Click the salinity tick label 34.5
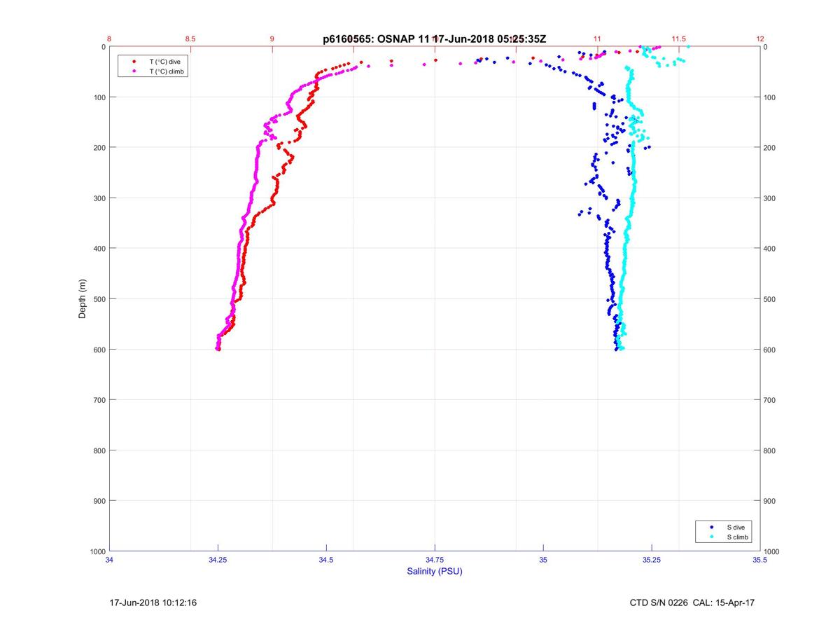Image resolution: width=840 pixels, height=620 pixels. pyautogui.click(x=326, y=560)
